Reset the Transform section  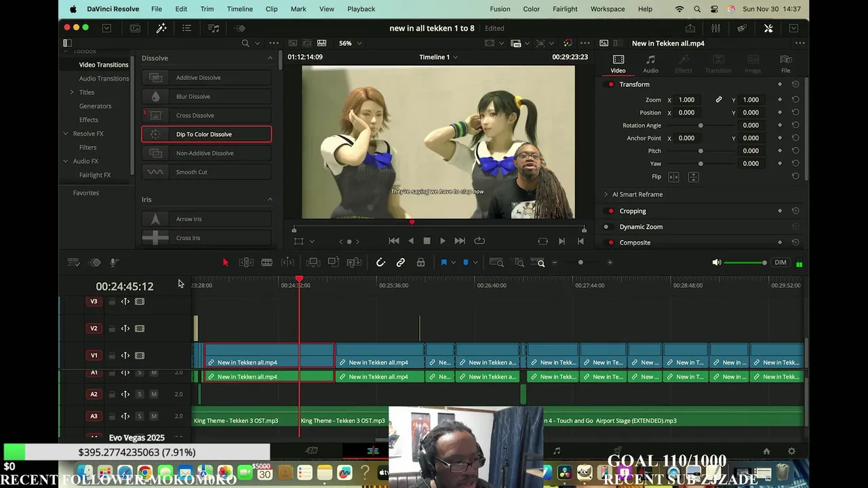coord(795,84)
